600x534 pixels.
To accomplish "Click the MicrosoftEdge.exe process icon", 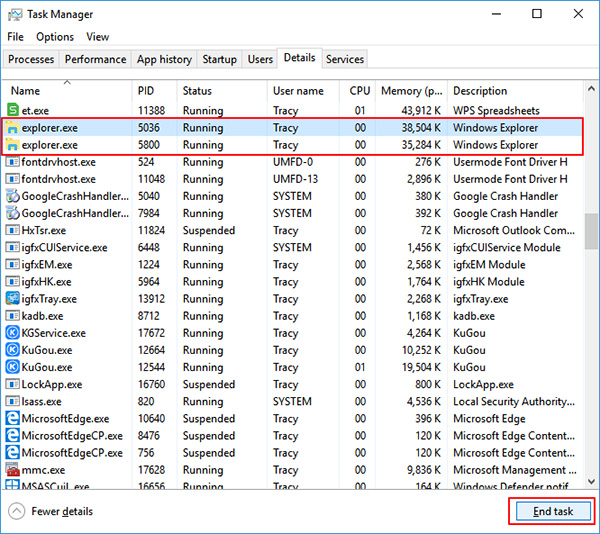I will click(13, 419).
